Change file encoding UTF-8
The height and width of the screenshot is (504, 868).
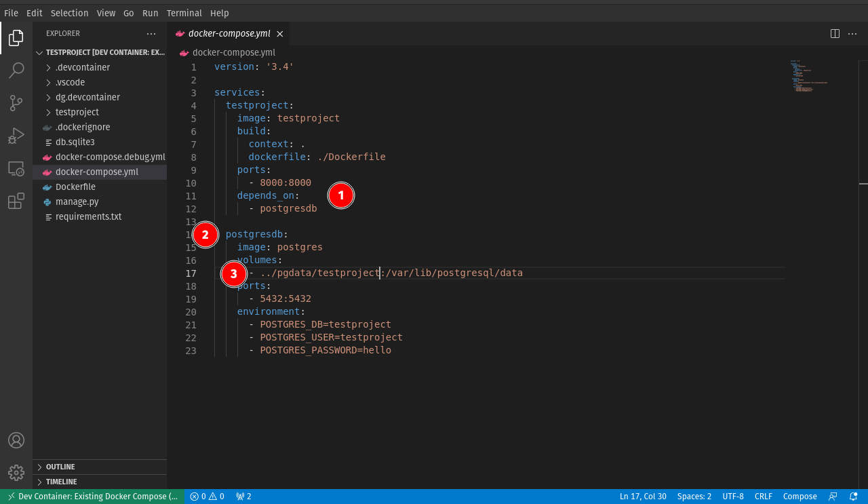(x=733, y=497)
